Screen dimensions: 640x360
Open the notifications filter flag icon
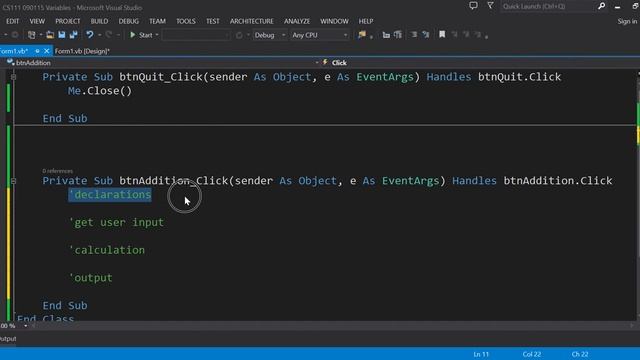pos(490,6)
